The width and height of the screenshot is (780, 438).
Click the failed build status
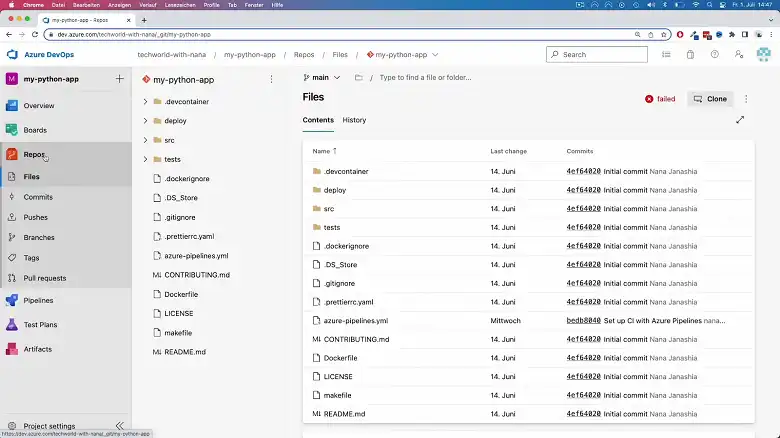click(x=660, y=99)
